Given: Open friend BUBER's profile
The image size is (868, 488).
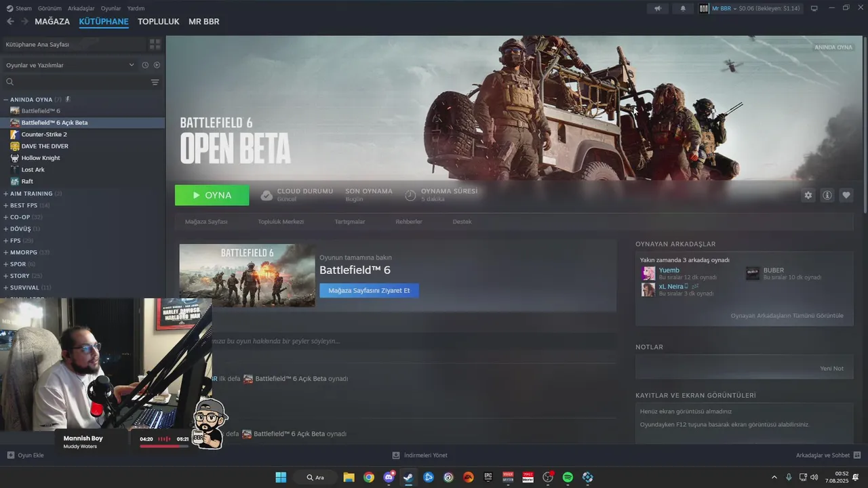Looking at the screenshot, I should click(773, 270).
